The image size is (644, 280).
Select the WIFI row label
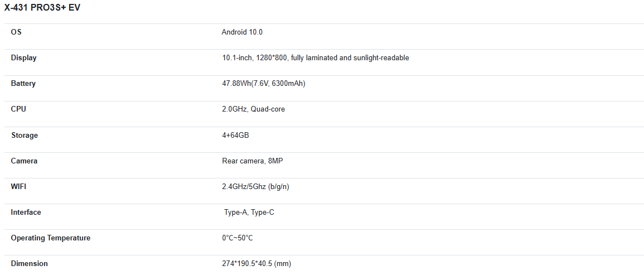(x=18, y=187)
